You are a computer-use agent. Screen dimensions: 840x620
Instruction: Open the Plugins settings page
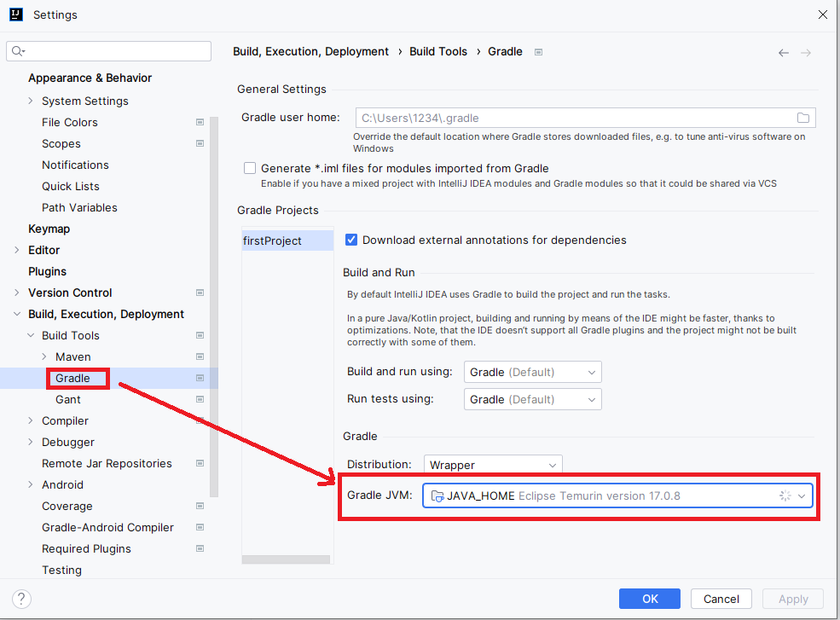[x=47, y=272]
